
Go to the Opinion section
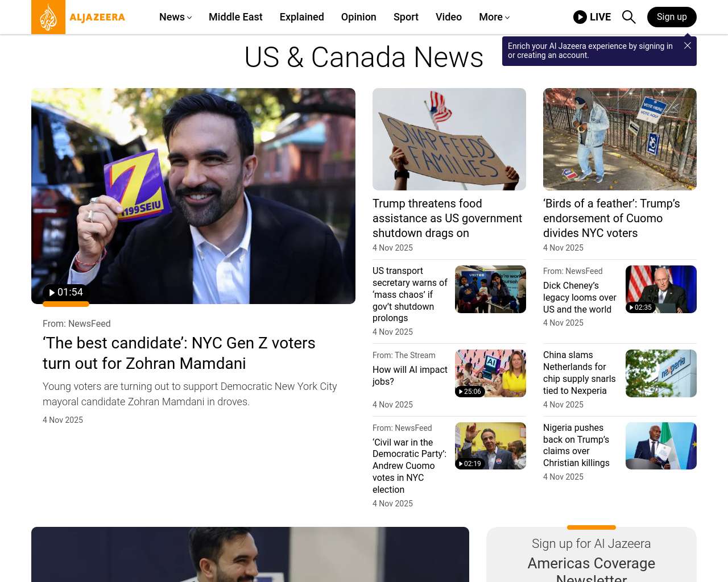(x=358, y=17)
